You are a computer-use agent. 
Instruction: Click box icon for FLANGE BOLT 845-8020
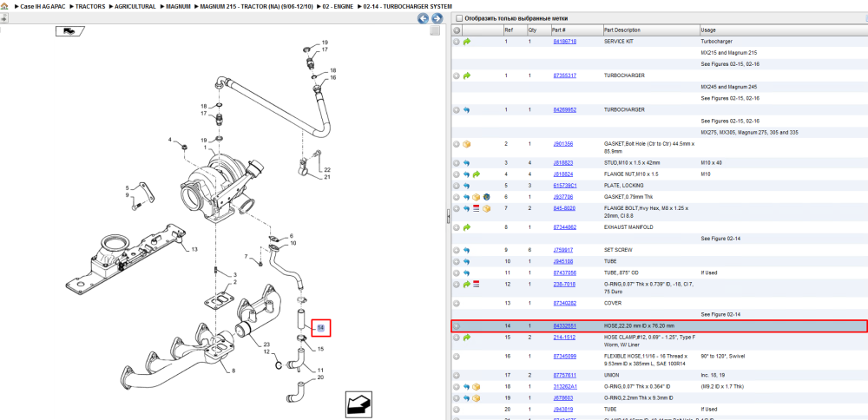(x=486, y=208)
